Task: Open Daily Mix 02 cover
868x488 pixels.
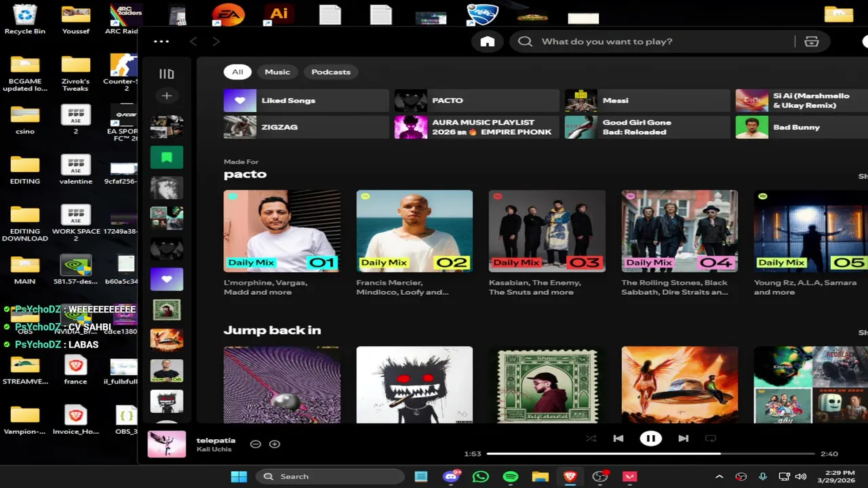Action: click(414, 231)
